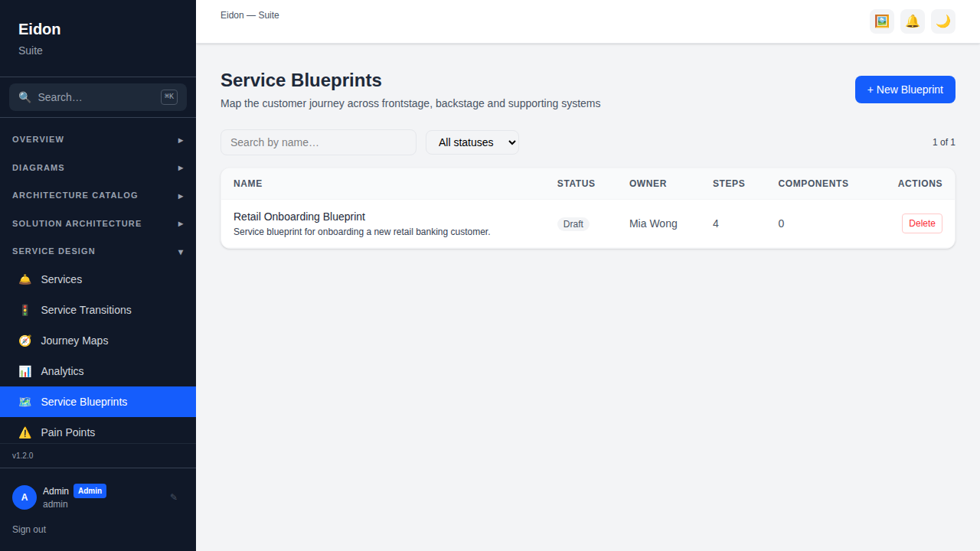Click the '1 of 1' pagination text
Viewport: 980px width, 551px height.
point(944,142)
